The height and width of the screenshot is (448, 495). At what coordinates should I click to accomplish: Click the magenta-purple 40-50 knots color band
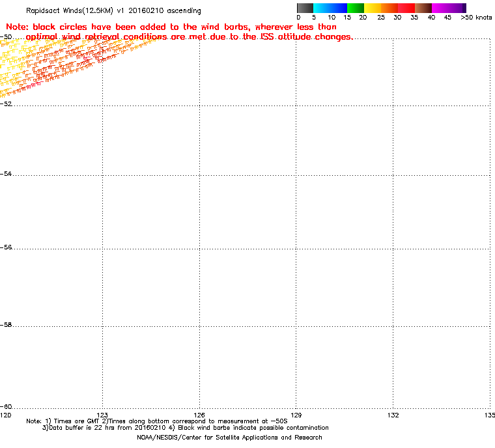click(x=449, y=8)
